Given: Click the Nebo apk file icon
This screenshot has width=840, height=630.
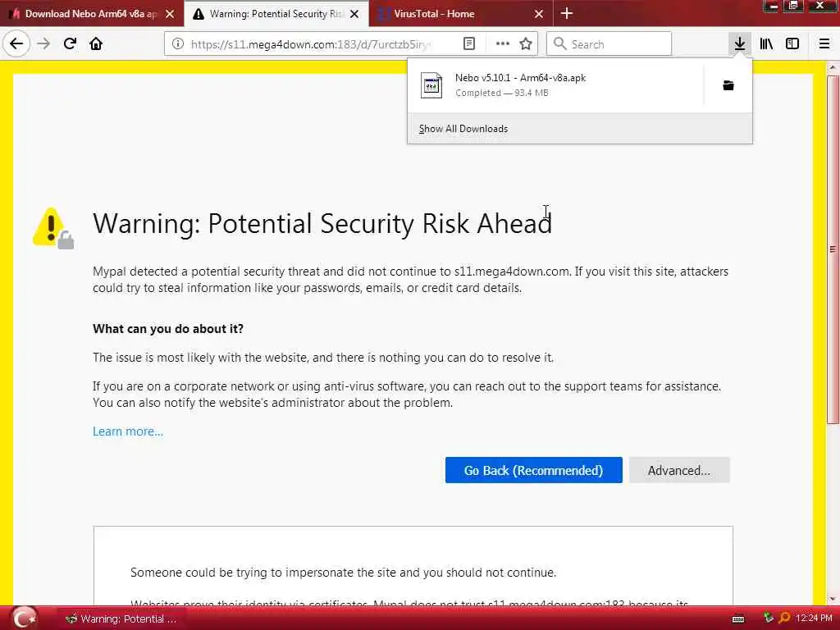Looking at the screenshot, I should (431, 85).
